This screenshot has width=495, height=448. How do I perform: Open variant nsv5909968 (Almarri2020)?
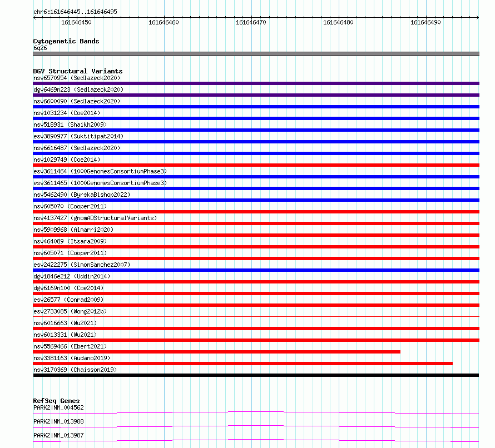point(73,230)
